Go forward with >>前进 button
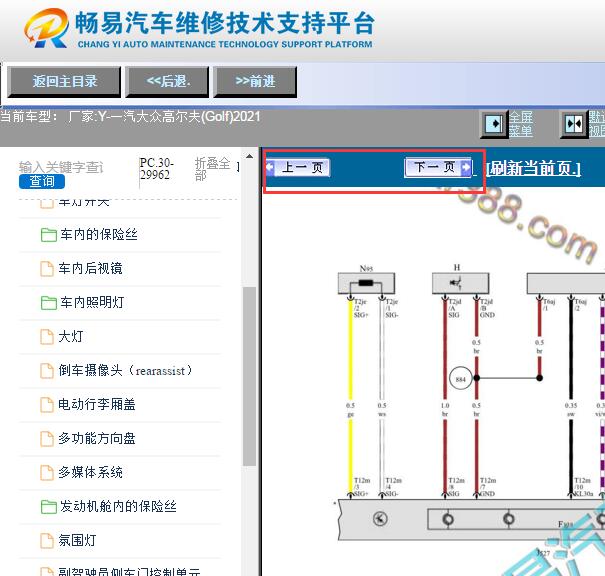605x576 pixels. click(255, 81)
